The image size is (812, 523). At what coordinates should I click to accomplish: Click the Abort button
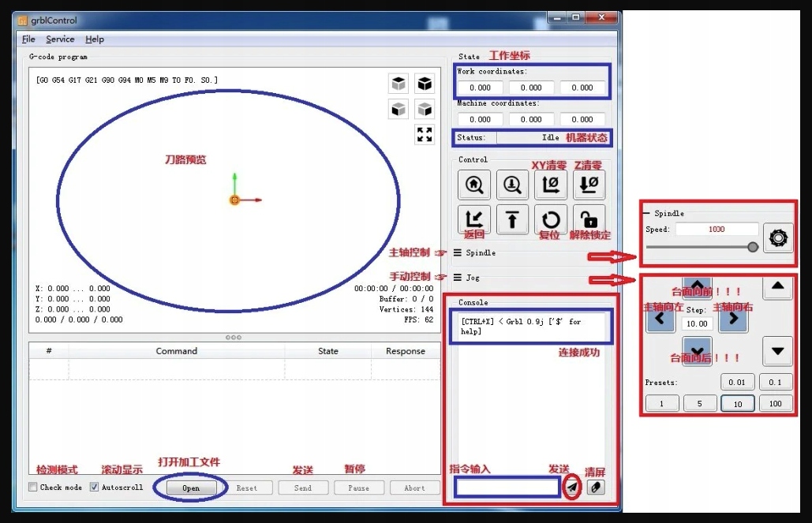(415, 488)
